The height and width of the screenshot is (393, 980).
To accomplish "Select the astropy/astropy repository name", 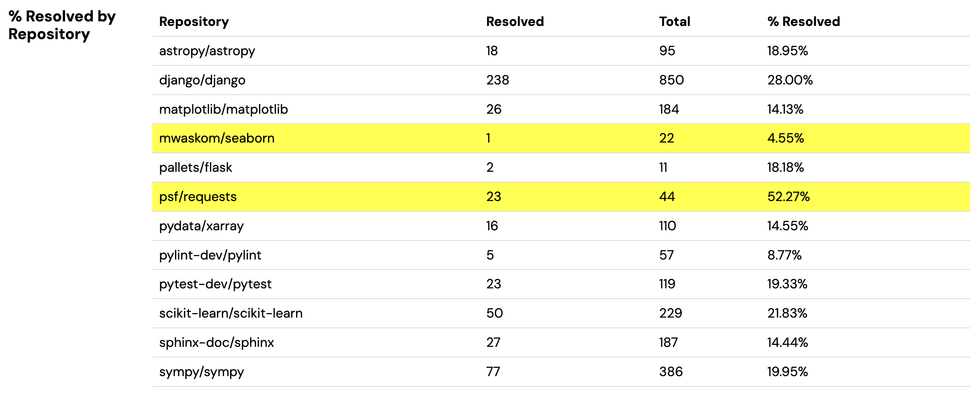I will 207,51.
